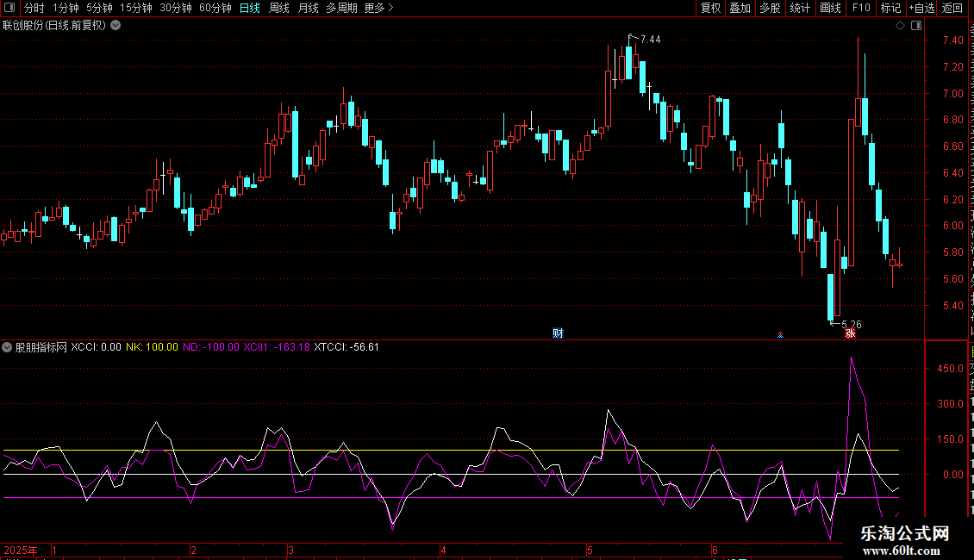Click the 6.00 price axis label
974x560 pixels.
click(952, 226)
